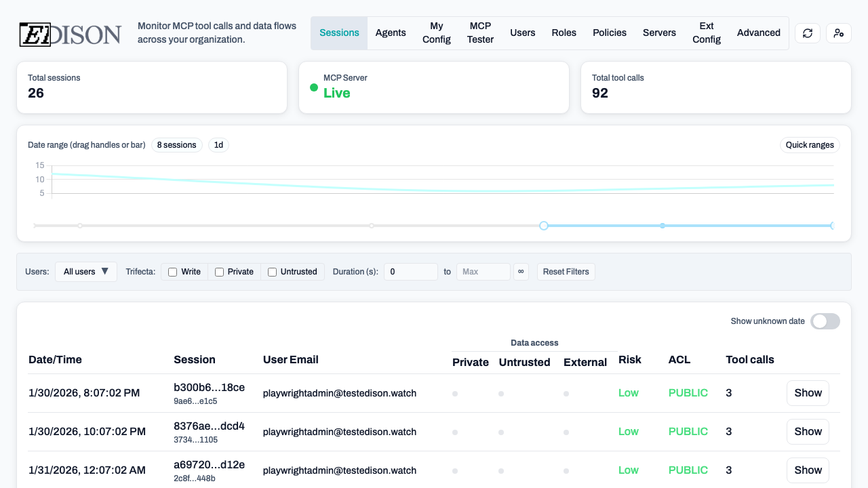Screen dimensions: 868x488
Task: Click the EDISON logo
Action: (68, 33)
